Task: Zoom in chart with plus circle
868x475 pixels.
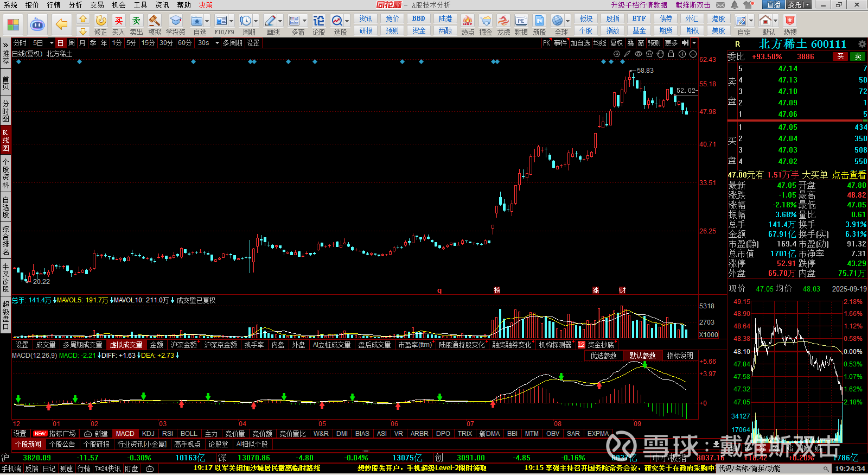Action: [682, 54]
